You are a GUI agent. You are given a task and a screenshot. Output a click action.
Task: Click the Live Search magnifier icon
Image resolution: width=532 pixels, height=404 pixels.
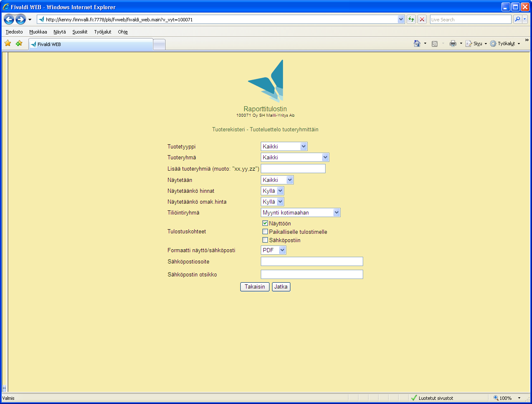point(517,19)
